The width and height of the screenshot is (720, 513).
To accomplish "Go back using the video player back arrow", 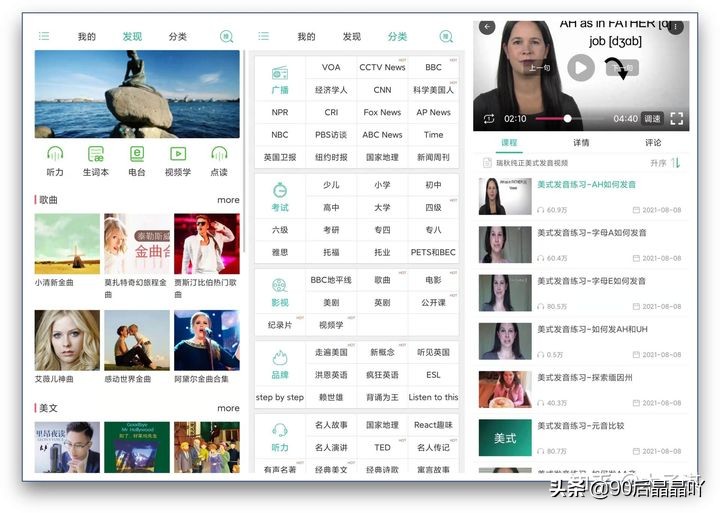I will tap(487, 27).
